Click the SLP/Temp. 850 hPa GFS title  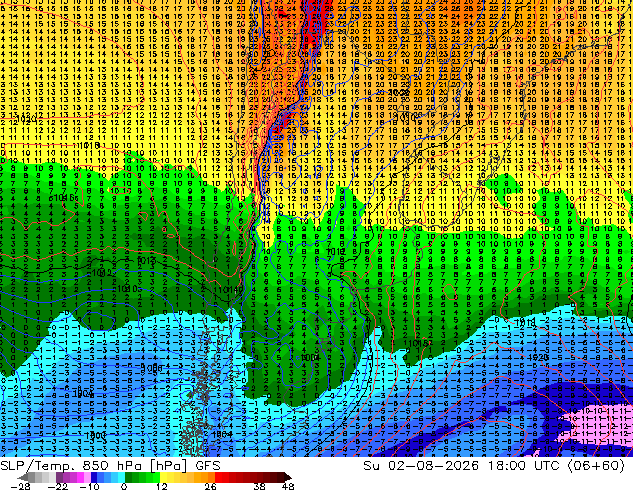pos(110,466)
